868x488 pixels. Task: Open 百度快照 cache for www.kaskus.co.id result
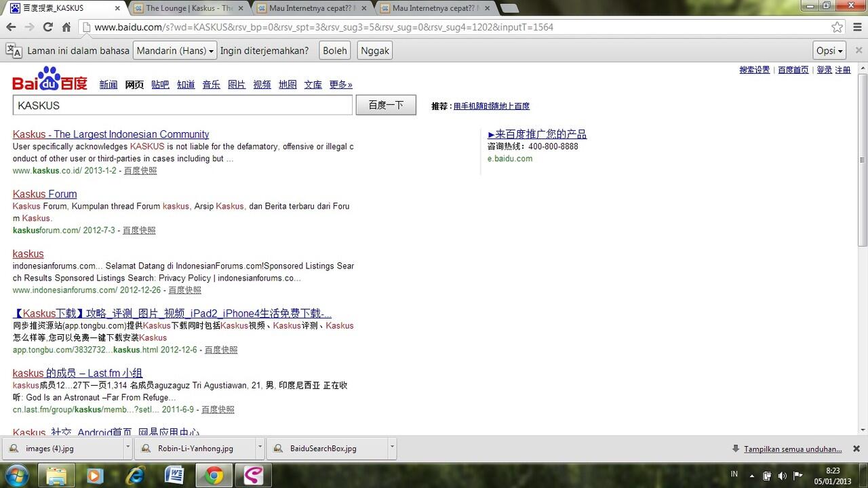coord(140,171)
